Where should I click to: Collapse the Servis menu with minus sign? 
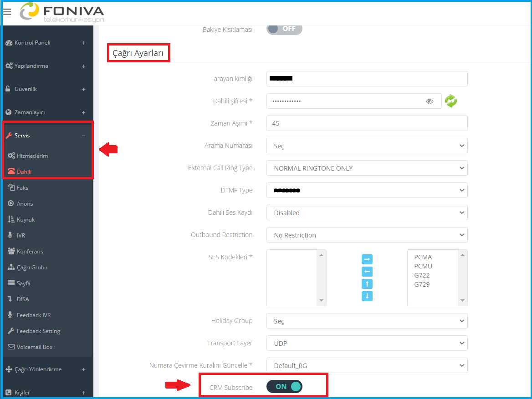click(x=83, y=136)
